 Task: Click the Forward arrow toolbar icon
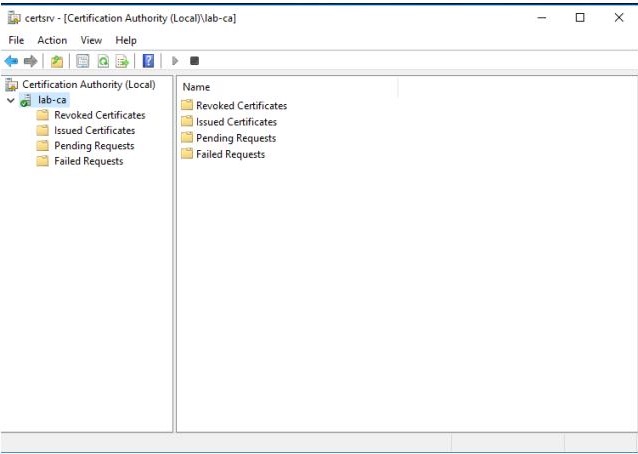click(30, 61)
